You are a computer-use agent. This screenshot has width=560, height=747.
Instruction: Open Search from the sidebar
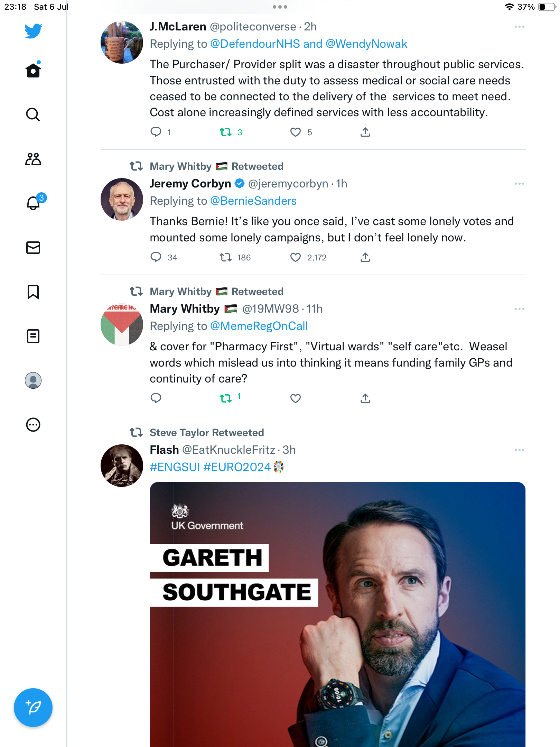[33, 114]
